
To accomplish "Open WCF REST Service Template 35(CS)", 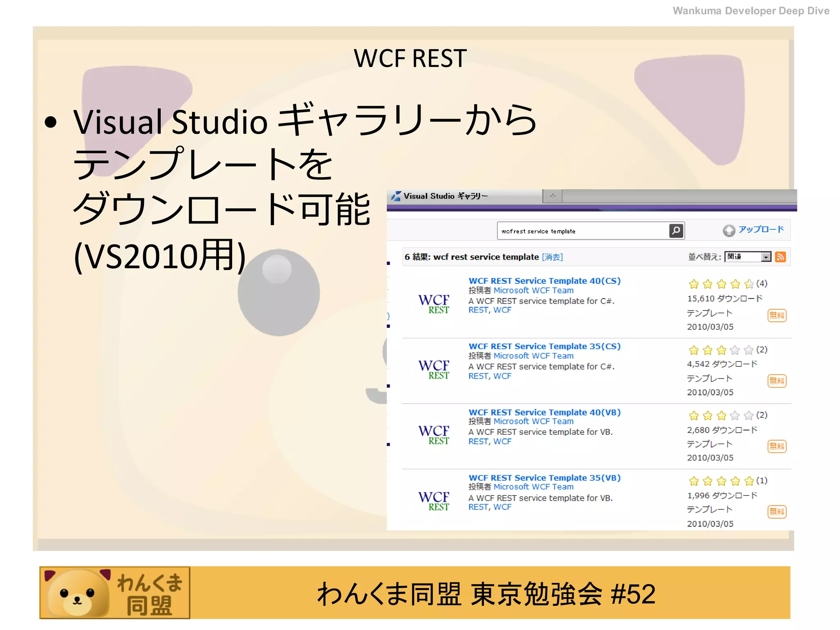I will [x=544, y=347].
